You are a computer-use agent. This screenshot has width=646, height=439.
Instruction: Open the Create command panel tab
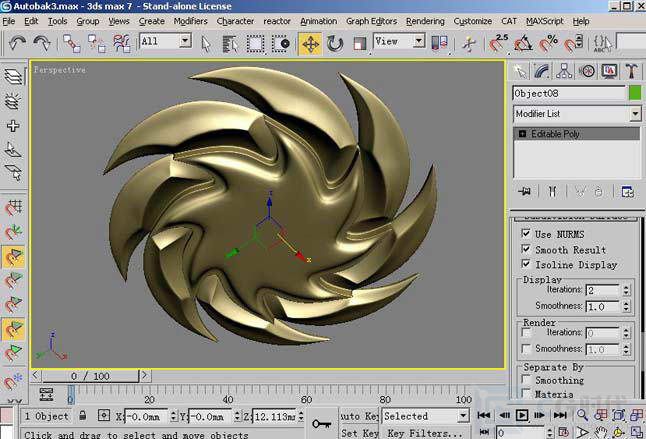click(x=520, y=71)
